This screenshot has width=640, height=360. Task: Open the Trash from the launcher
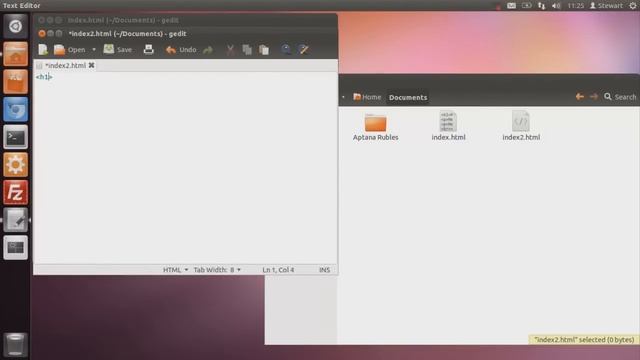tap(16, 344)
